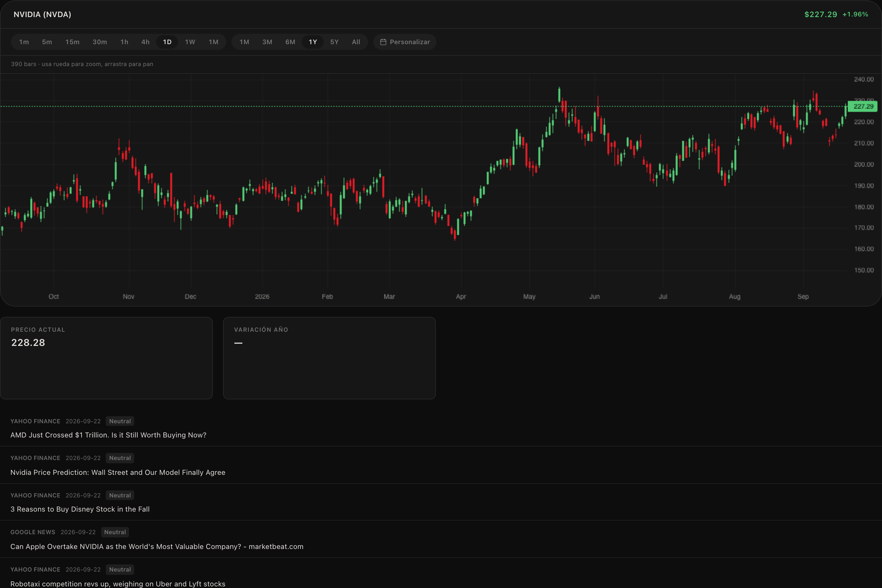This screenshot has width=882, height=588.
Task: Switch range to 3M
Action: (267, 42)
